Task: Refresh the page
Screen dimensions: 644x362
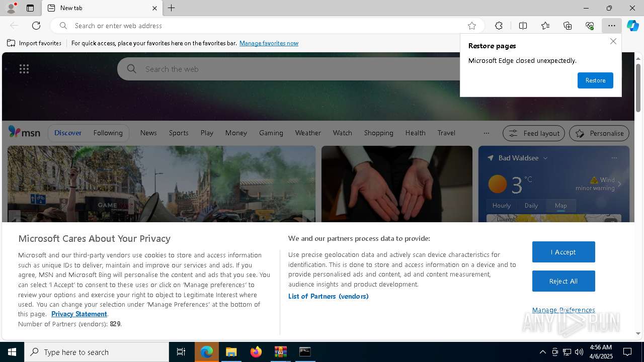Action: click(36, 26)
